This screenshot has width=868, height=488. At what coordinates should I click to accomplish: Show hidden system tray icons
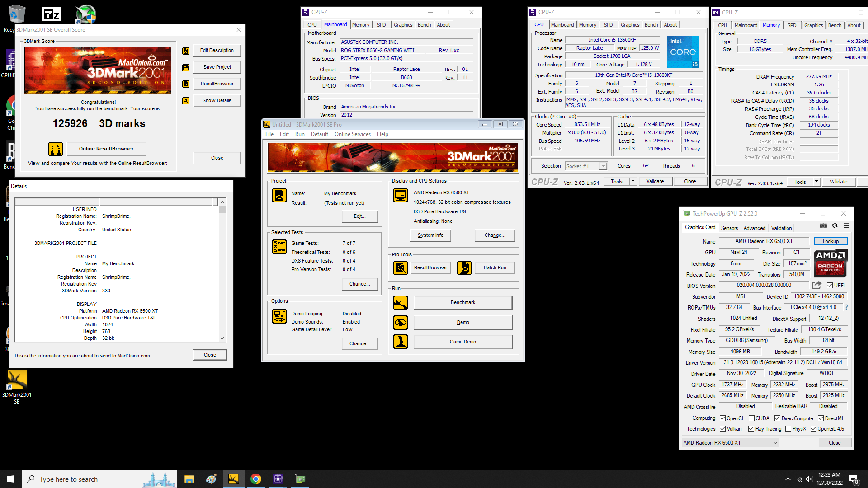pyautogui.click(x=788, y=479)
